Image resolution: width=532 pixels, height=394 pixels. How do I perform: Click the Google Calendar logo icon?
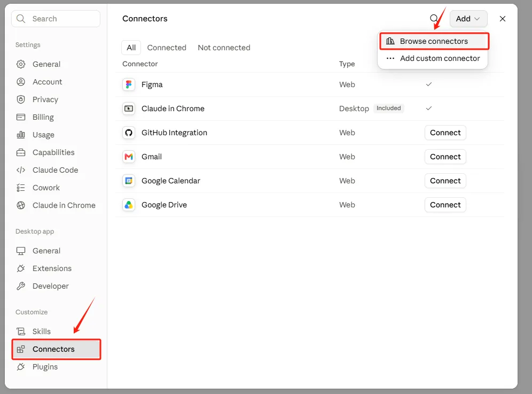tap(129, 181)
